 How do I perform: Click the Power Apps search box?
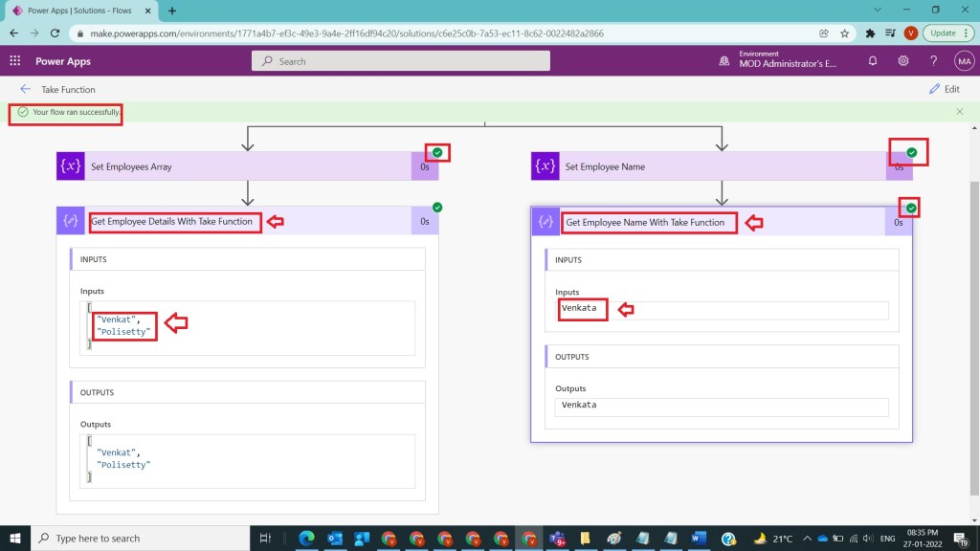401,61
